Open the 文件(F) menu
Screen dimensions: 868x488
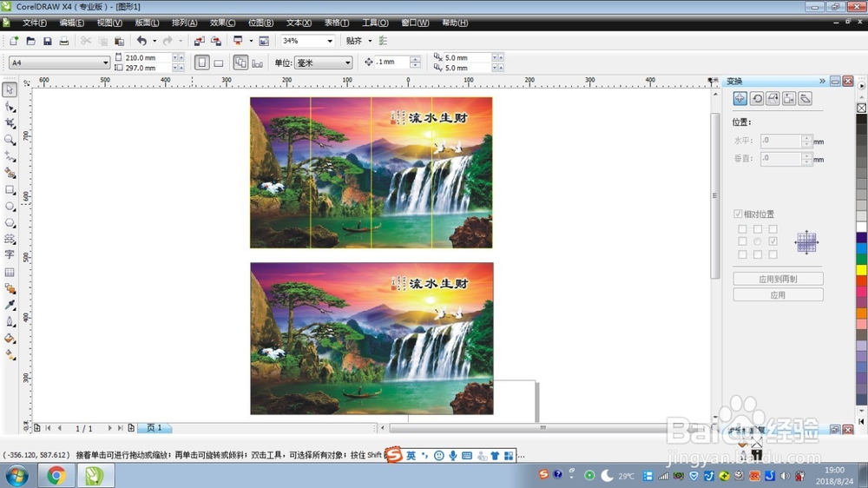click(35, 23)
